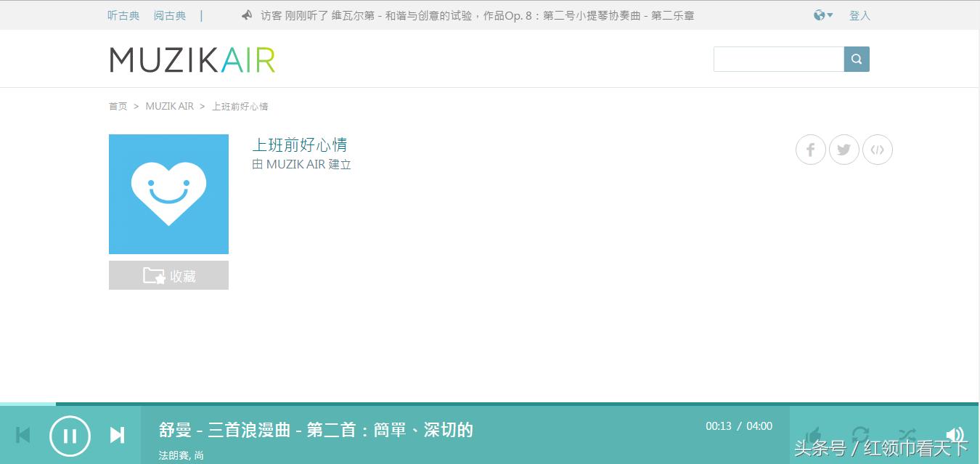Select the Facebook share icon

click(810, 150)
